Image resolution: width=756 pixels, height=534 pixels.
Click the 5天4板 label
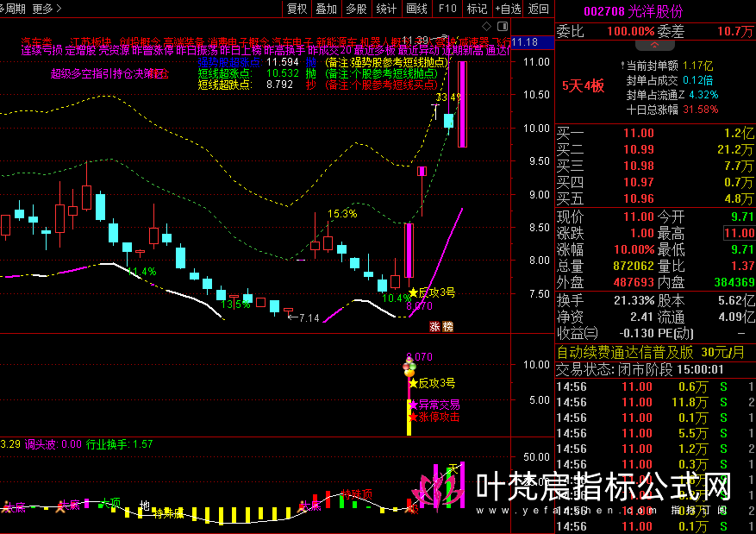tap(583, 86)
